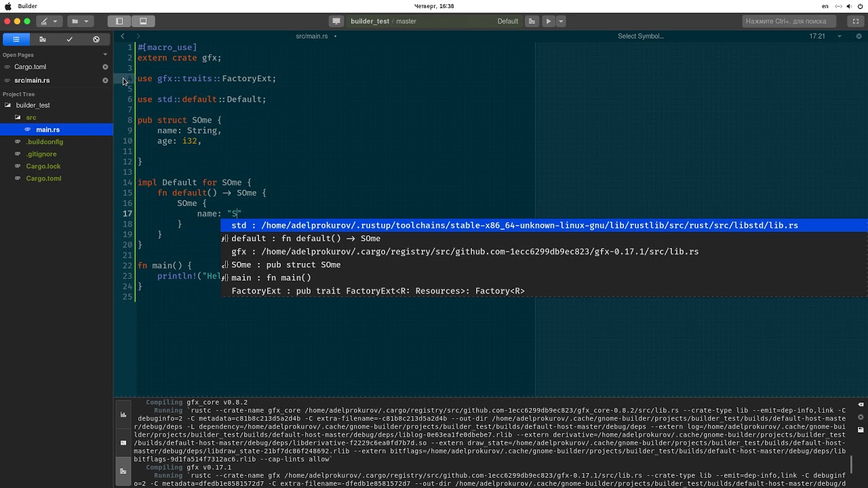868x488 pixels.
Task: Open the folder dropdown in the header bar
Action: coord(80,21)
